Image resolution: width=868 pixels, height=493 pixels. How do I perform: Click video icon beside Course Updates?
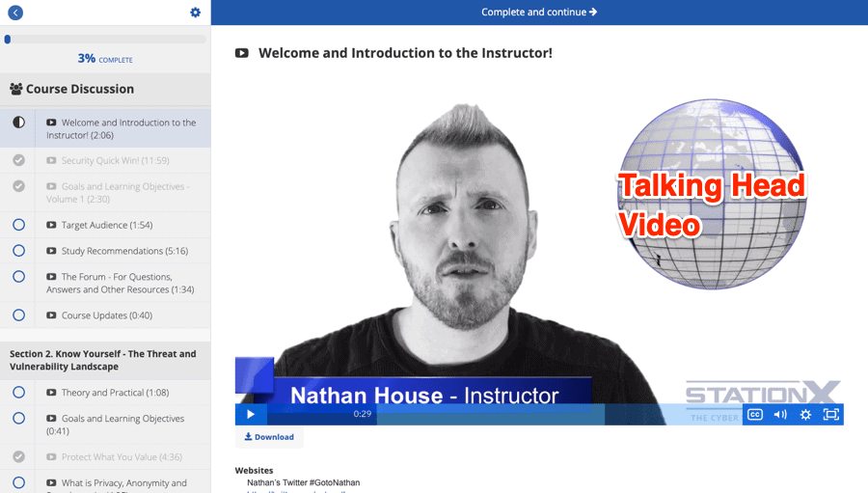[x=51, y=315]
